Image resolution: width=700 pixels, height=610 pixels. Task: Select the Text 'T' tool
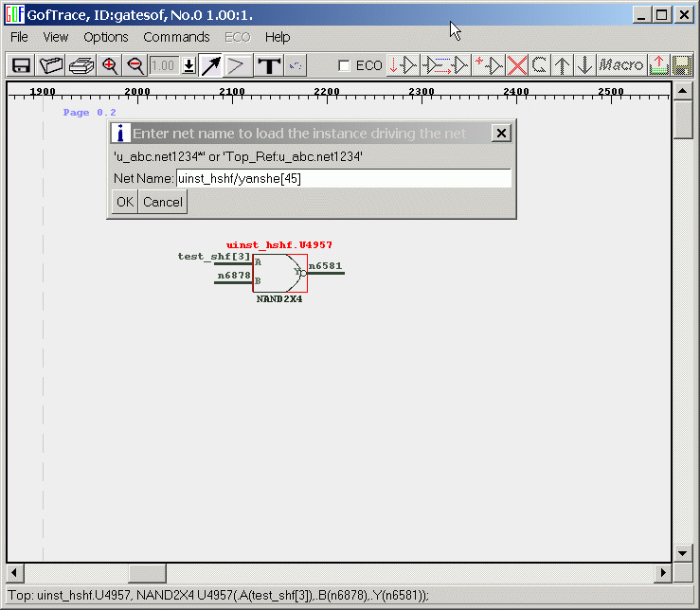coord(269,65)
